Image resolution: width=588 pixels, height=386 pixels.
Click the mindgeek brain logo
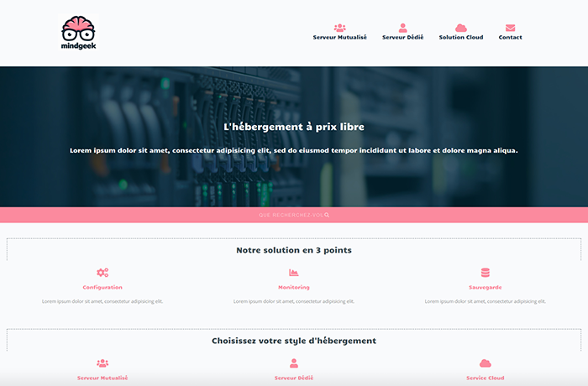[x=79, y=34]
